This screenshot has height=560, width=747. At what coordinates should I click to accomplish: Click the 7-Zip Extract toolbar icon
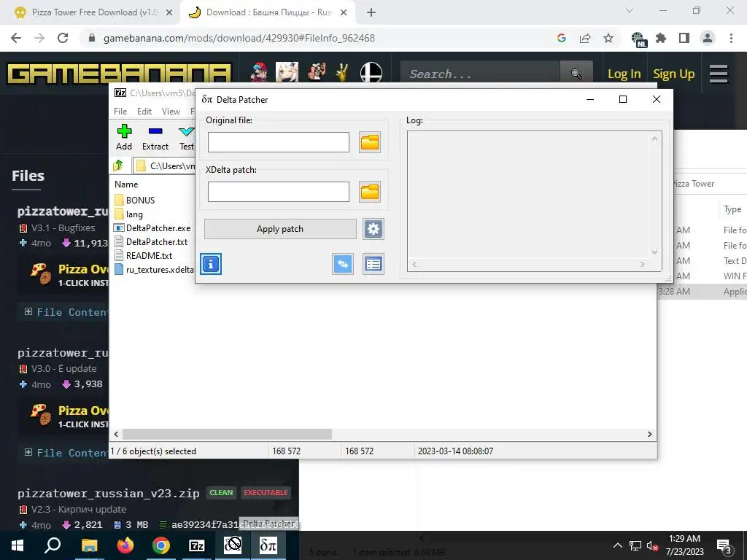(x=155, y=137)
